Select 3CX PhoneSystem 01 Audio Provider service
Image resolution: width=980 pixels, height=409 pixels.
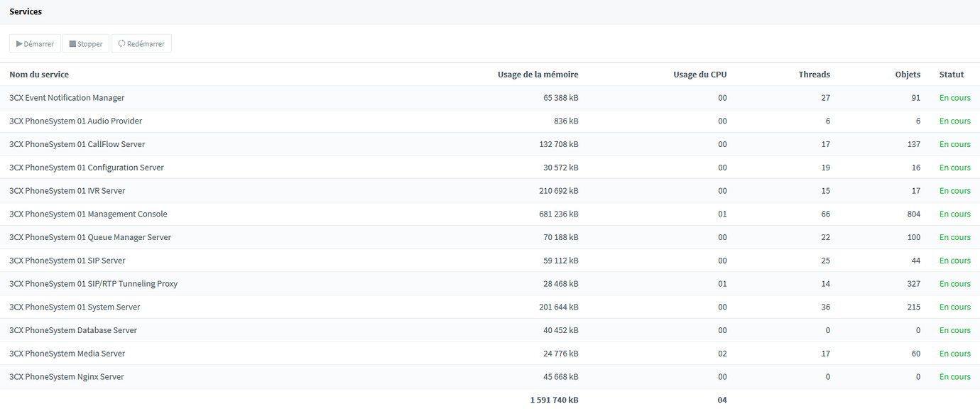[x=75, y=121]
